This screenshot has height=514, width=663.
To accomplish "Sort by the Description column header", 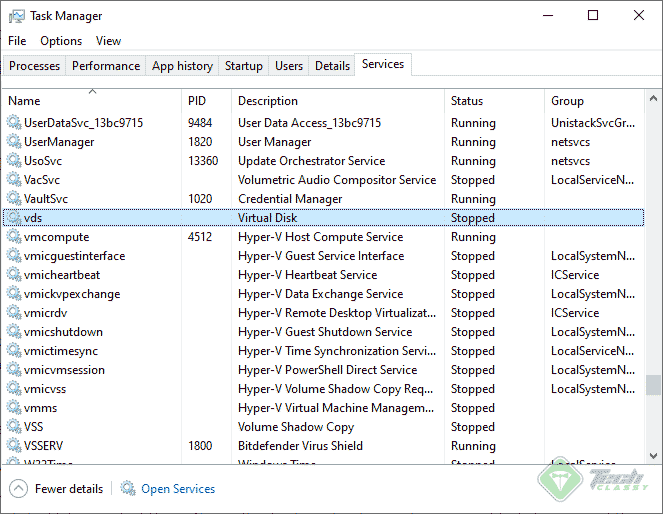I will [338, 101].
